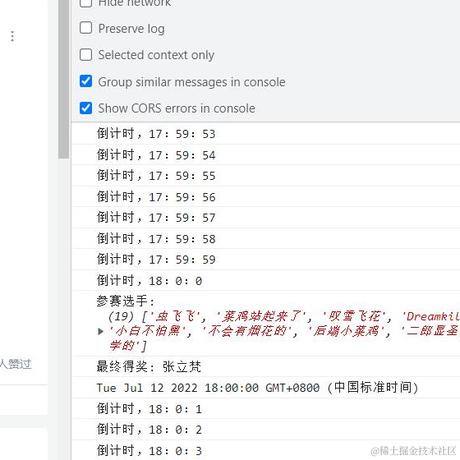Viewport: 460px width, 460px height.
Task: Select log line 倒计时, 17: 59: 59
Action: pyautogui.click(x=156, y=259)
